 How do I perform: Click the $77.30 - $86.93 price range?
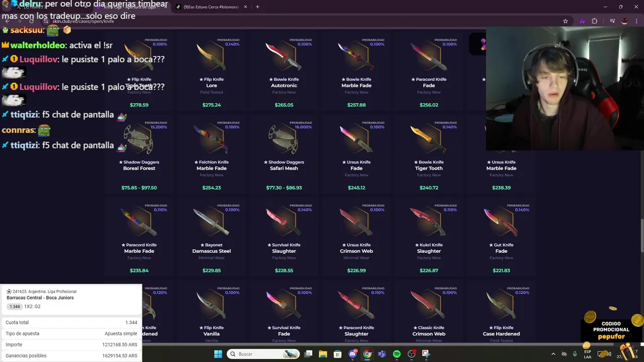click(284, 188)
